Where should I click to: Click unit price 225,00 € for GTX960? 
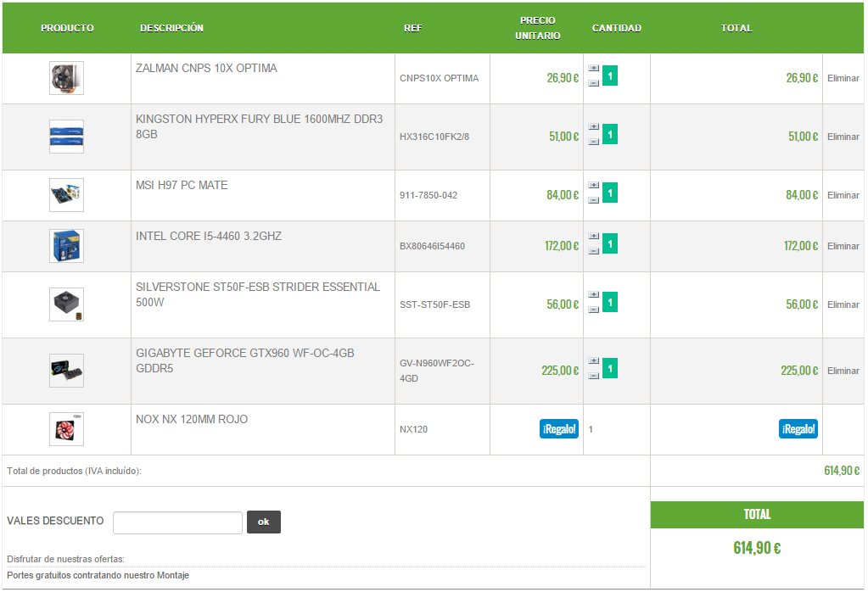point(560,371)
